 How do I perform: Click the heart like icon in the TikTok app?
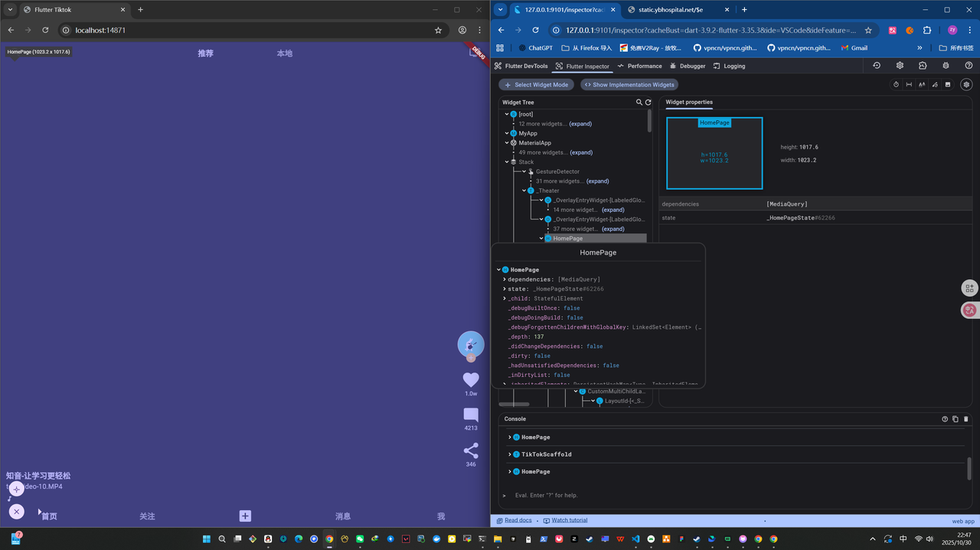pyautogui.click(x=471, y=379)
